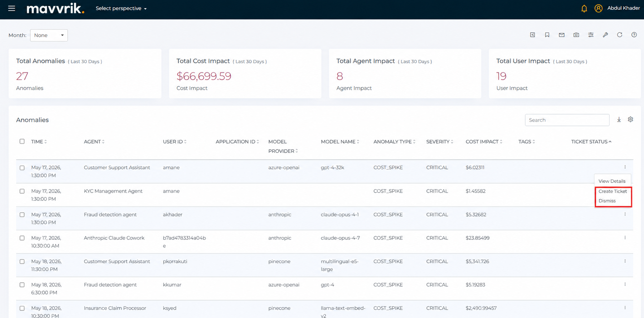Open row actions for claude-opus-4-7 anomaly
Screen dimensions: 644x318
[625, 238]
